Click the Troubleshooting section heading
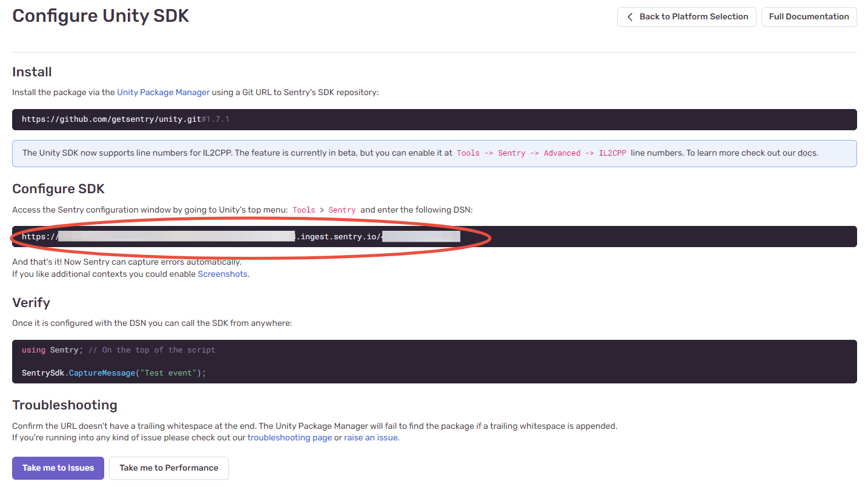 click(x=65, y=405)
